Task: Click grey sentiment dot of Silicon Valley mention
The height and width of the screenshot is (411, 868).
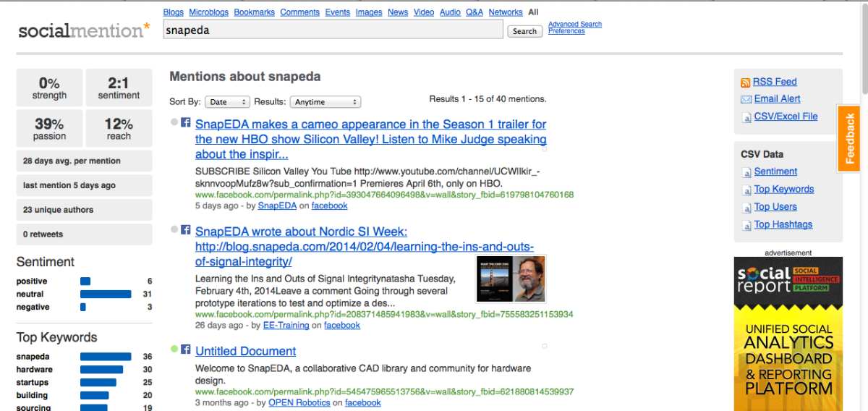Action: point(174,122)
